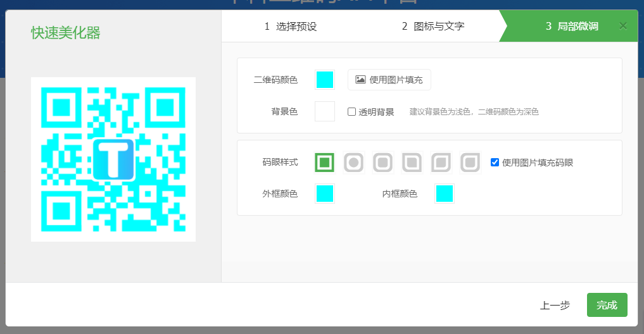Open the 外框颜色 color picker
The image size is (644, 334).
point(325,194)
